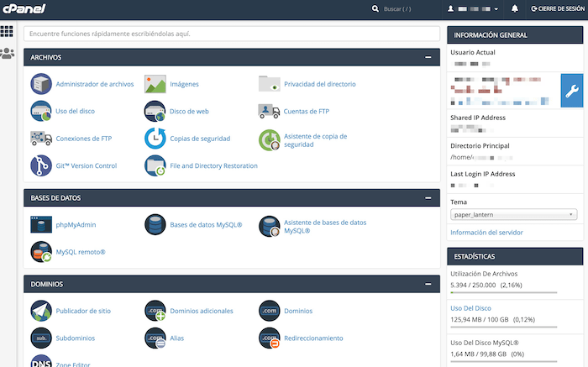Click the blue wrench tool button
Viewport: 588px width, 367px height.
coord(572,91)
